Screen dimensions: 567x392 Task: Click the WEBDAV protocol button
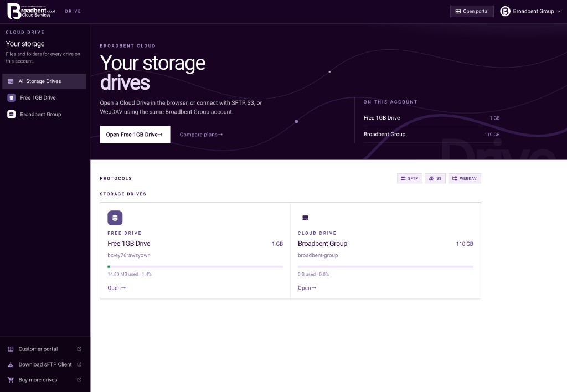click(465, 178)
